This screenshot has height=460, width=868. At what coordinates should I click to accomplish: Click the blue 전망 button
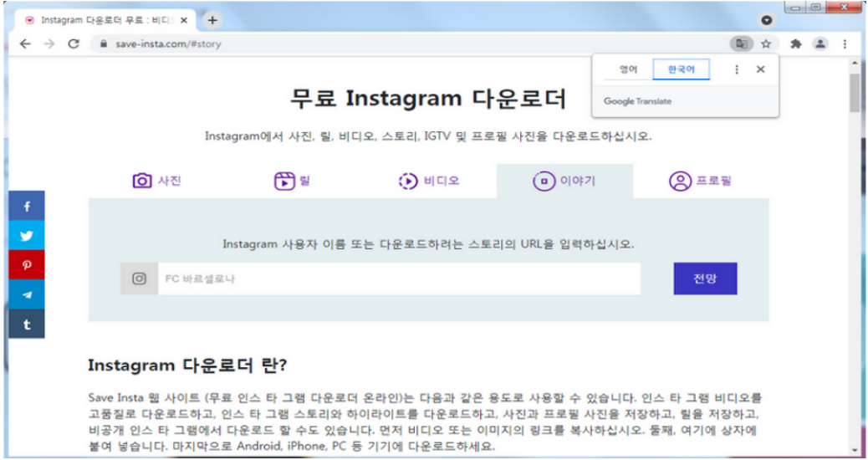point(705,279)
